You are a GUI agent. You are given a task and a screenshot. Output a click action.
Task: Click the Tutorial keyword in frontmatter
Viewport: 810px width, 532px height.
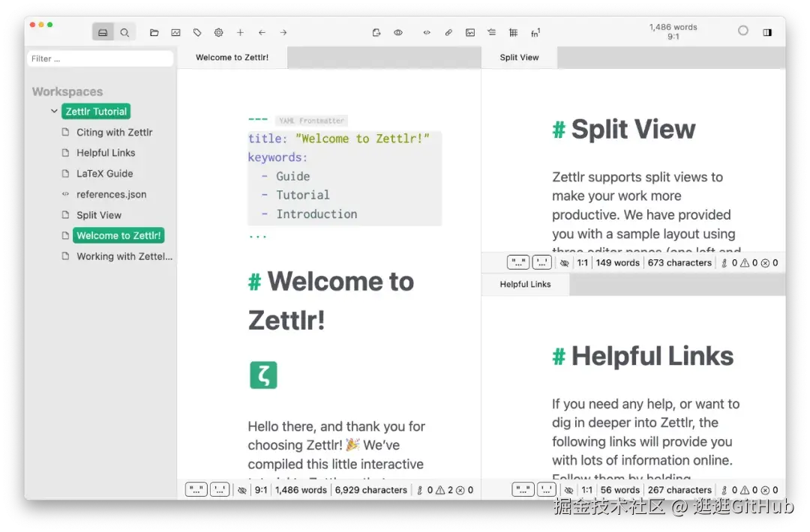303,195
